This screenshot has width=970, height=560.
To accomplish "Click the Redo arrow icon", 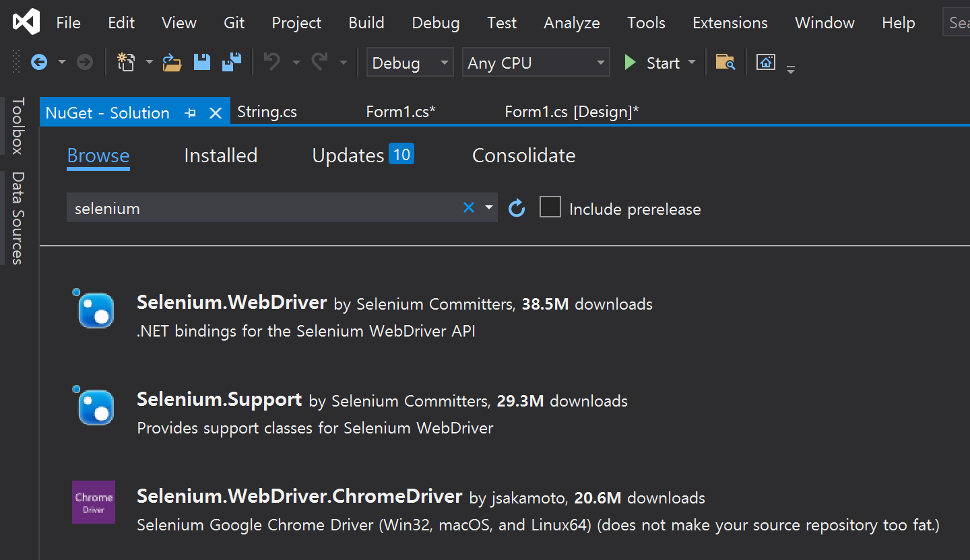I will pyautogui.click(x=319, y=63).
